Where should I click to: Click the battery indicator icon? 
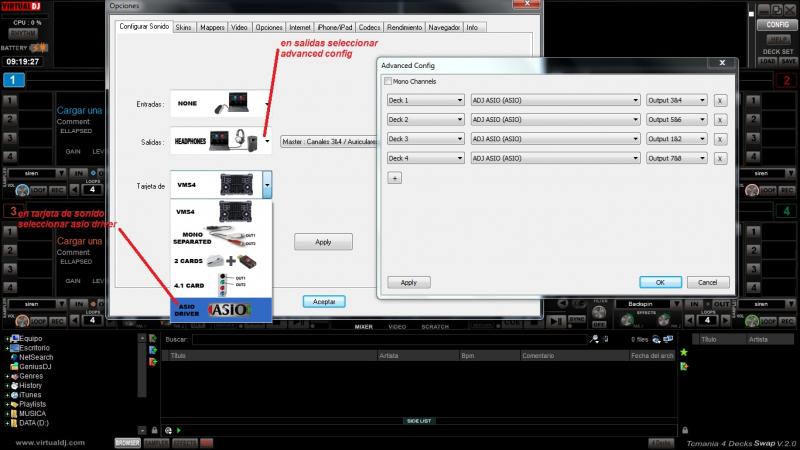[x=39, y=48]
